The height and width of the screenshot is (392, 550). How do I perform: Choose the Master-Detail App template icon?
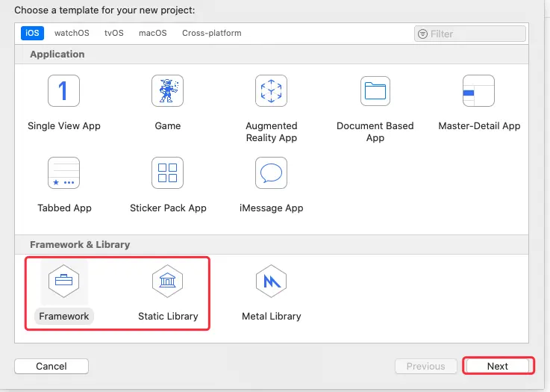tap(478, 91)
